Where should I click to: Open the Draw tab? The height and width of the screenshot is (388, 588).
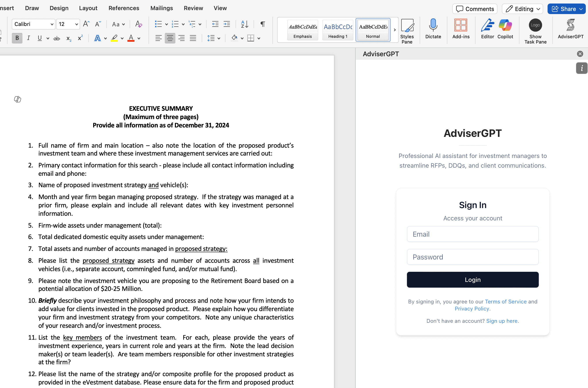pyautogui.click(x=32, y=8)
